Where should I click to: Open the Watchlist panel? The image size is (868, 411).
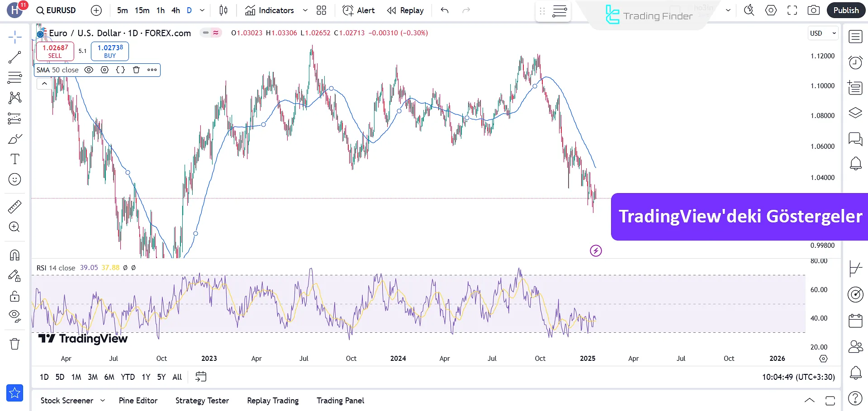coord(855,36)
